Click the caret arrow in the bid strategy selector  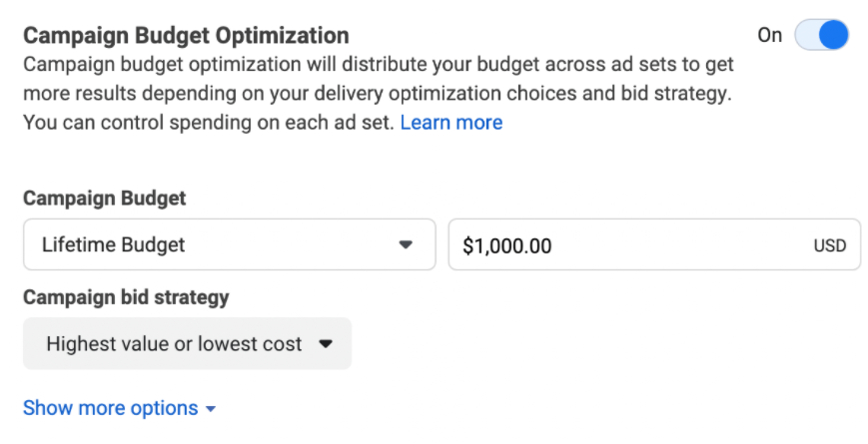(326, 344)
